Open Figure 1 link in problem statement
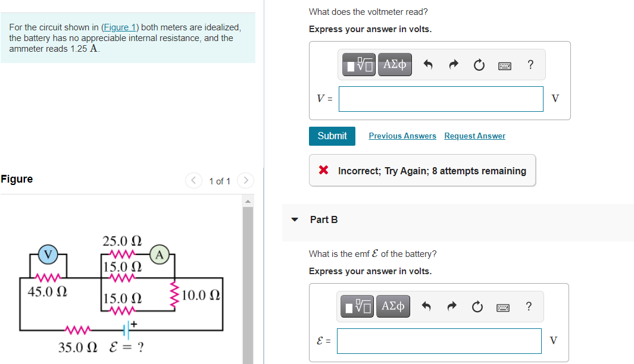 tap(120, 27)
